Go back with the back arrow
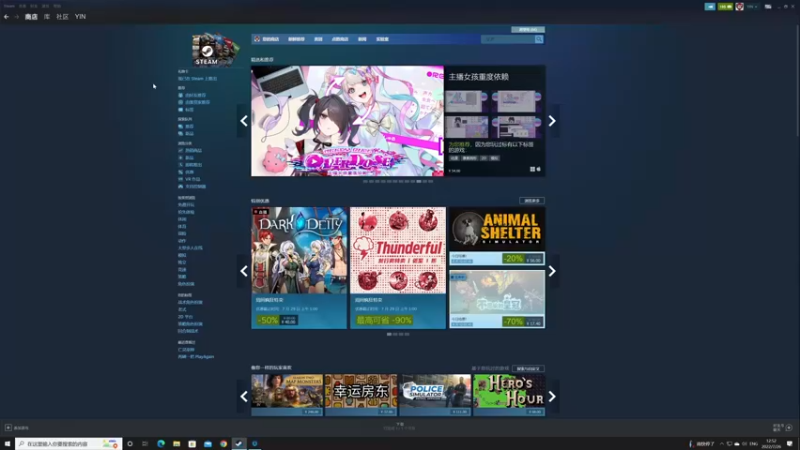800x450 pixels. point(6,17)
